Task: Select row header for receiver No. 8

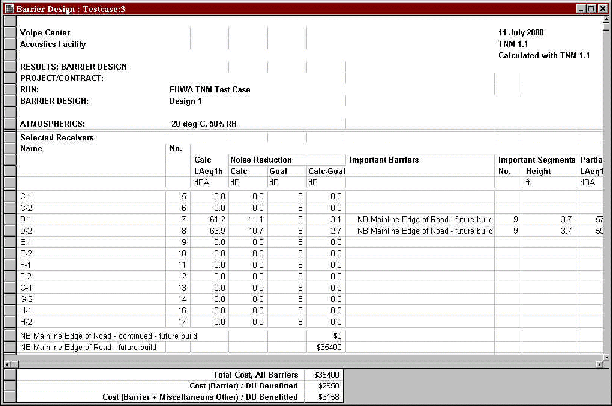Action: click(10, 230)
